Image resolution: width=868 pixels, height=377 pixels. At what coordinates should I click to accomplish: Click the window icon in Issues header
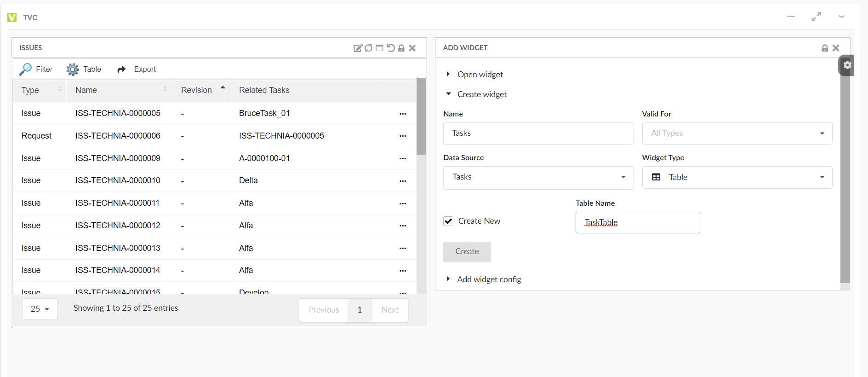point(379,48)
